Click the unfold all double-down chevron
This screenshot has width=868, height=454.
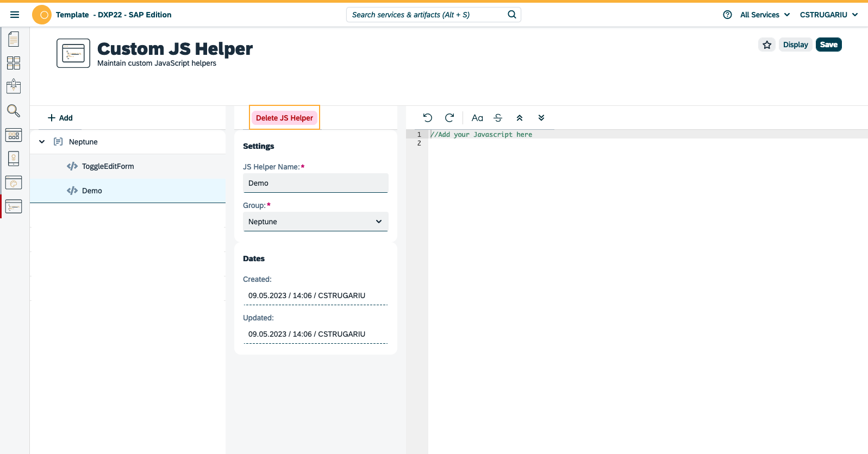[x=541, y=118]
